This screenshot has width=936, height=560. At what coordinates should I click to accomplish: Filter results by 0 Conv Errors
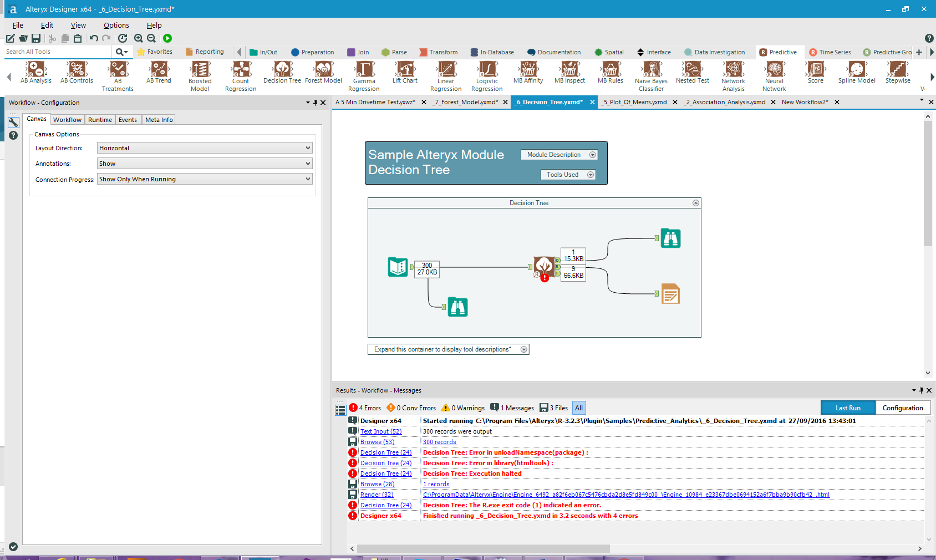click(411, 408)
